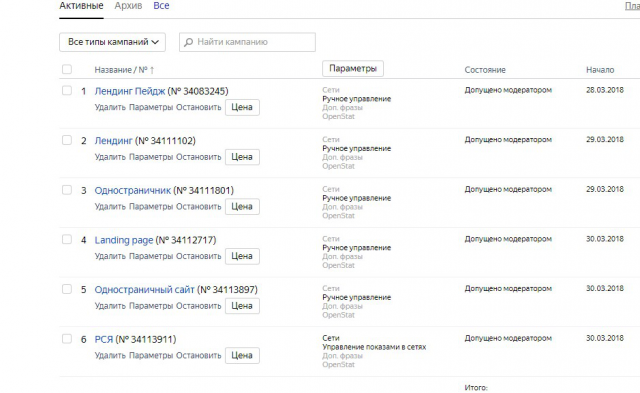The height and width of the screenshot is (393, 640).
Task: Click Цена button for Landing page
Action: point(242,256)
